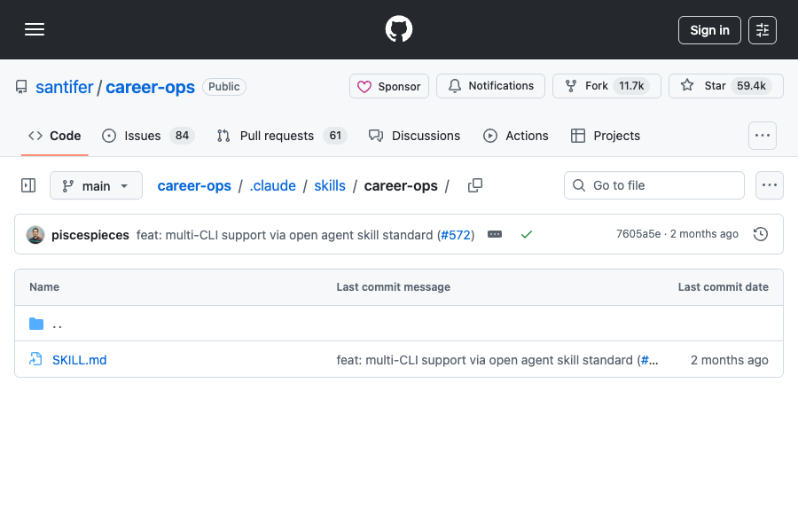Go to the Discussions tab

tap(414, 136)
